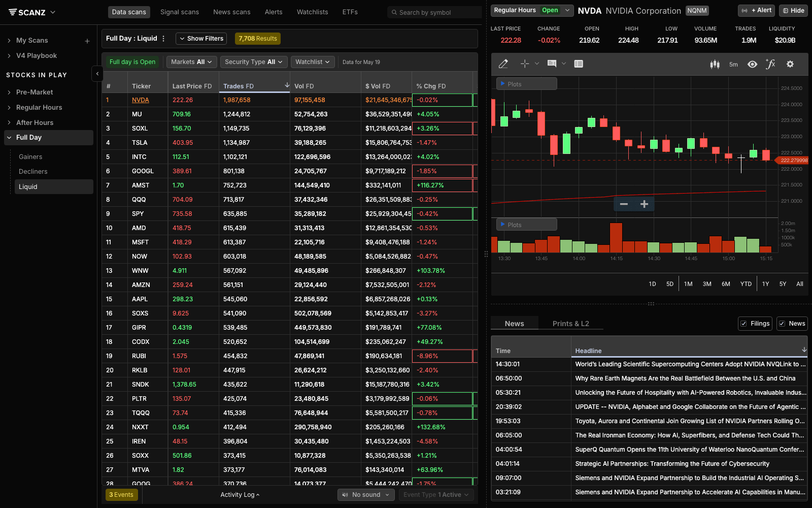Open the Gainers scan
Image resolution: width=812 pixels, height=508 pixels.
[30, 157]
